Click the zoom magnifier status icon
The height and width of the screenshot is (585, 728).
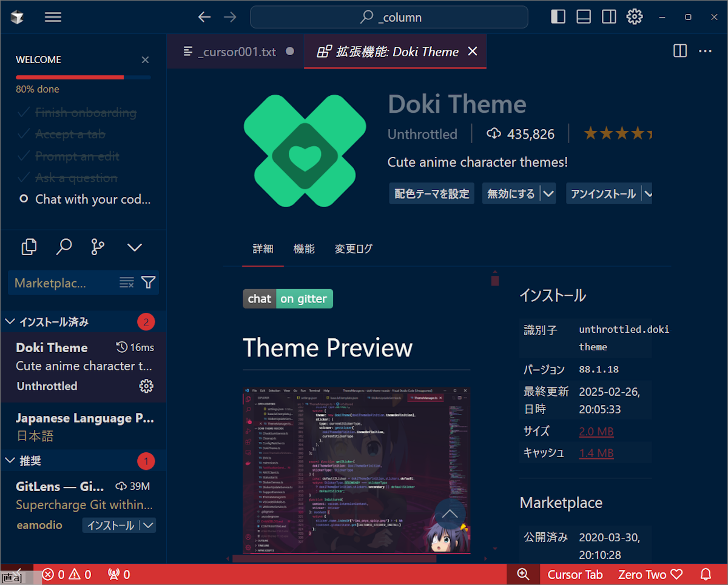pyautogui.click(x=523, y=574)
